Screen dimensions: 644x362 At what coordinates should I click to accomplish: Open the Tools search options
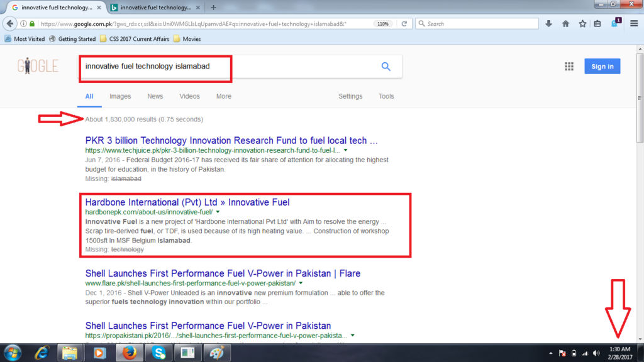(x=386, y=96)
